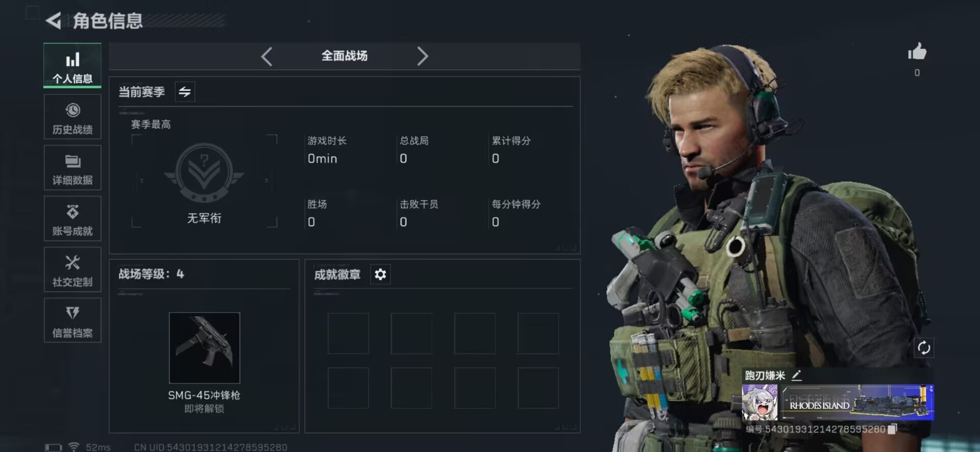Open achievement badge settings gear

pos(380,274)
